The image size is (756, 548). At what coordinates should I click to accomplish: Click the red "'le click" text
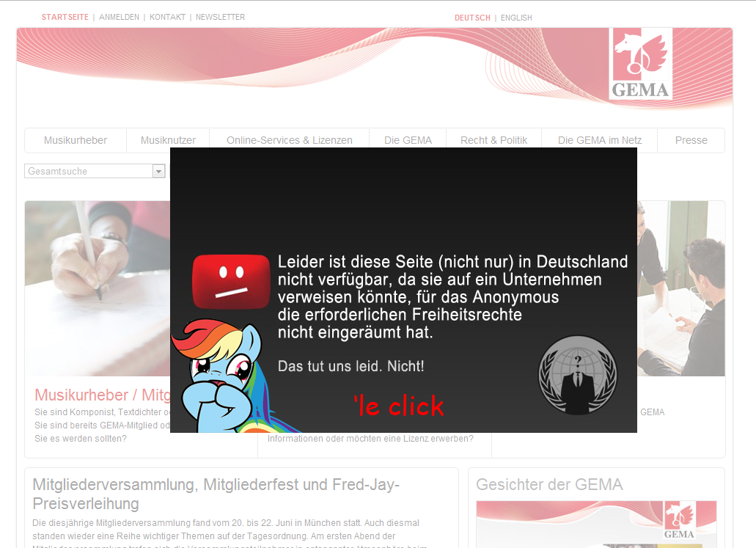399,406
